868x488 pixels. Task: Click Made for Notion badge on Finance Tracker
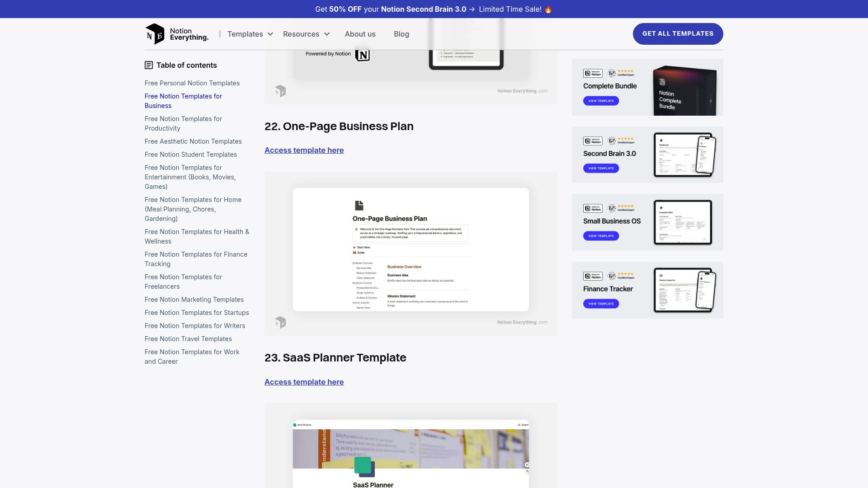[593, 276]
